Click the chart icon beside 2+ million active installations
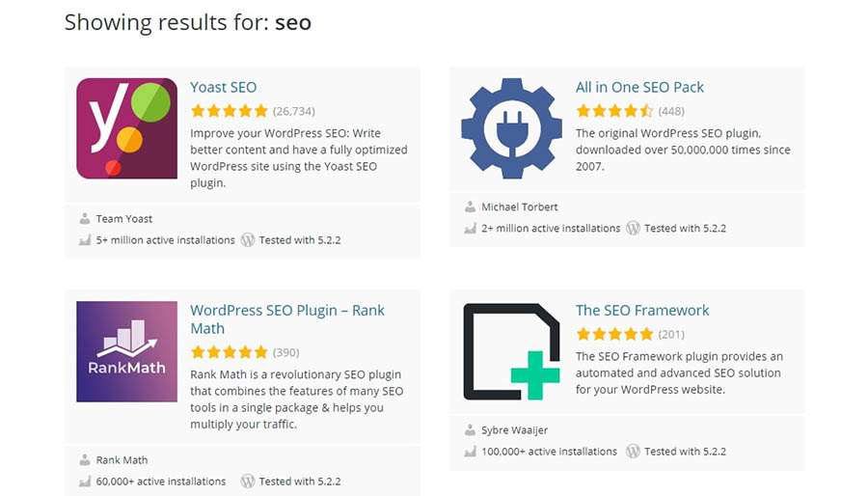 click(470, 228)
